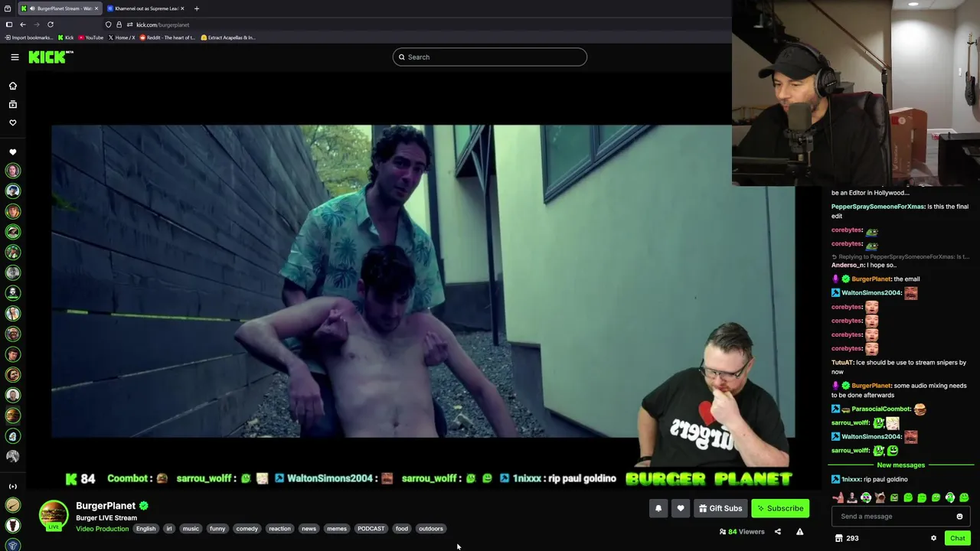Open Home / X bookmark
This screenshot has width=980, height=551.
pos(122,37)
